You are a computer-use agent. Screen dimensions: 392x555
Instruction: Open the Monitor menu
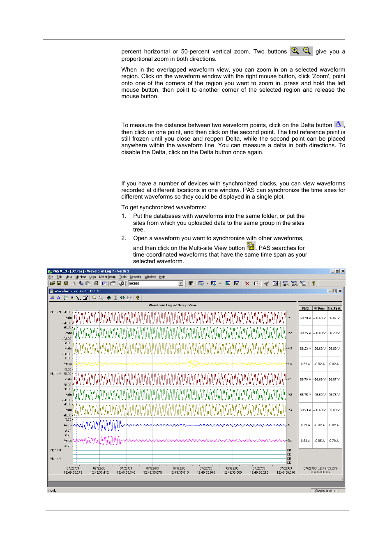click(x=81, y=277)
